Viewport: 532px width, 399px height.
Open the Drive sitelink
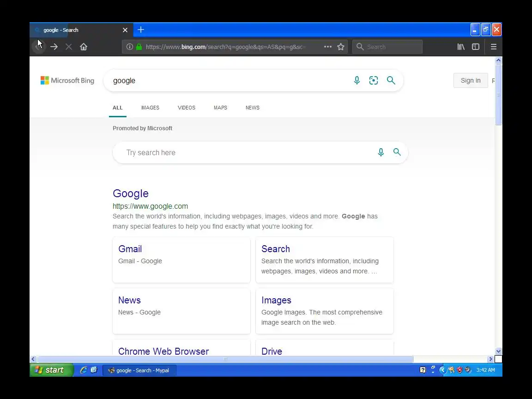coord(272,351)
